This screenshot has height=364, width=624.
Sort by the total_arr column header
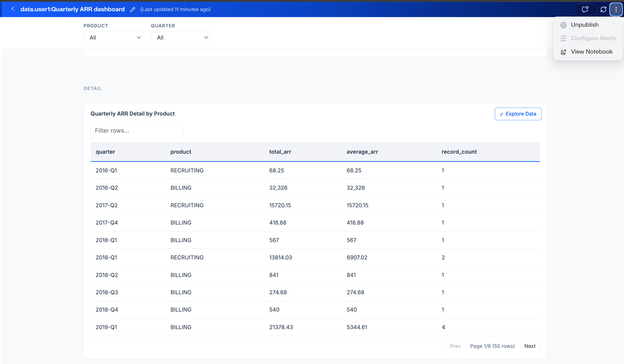click(x=280, y=152)
